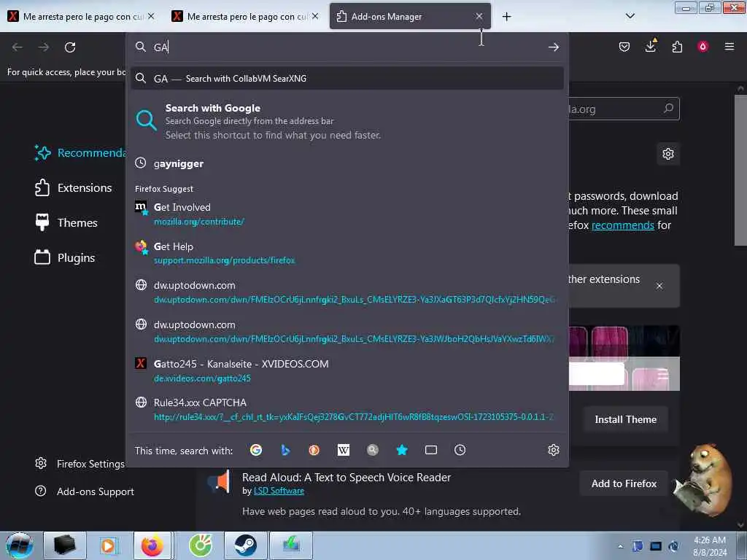Image resolution: width=747 pixels, height=560 pixels.
Task: Go back one page
Action: [x=18, y=47]
